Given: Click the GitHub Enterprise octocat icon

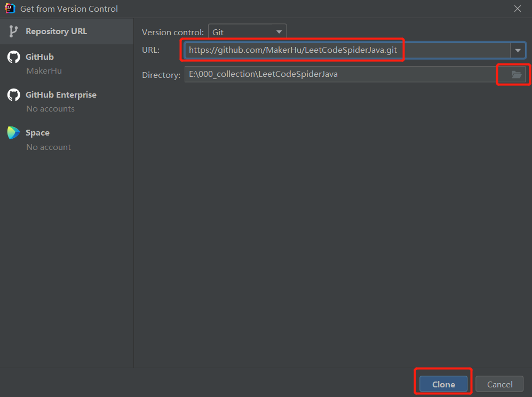Looking at the screenshot, I should point(13,95).
